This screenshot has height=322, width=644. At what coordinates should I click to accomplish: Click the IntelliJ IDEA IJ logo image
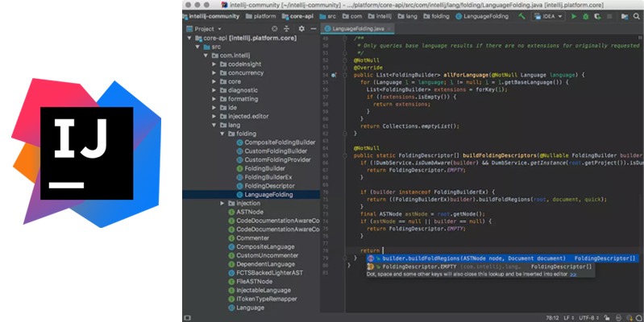(x=86, y=153)
